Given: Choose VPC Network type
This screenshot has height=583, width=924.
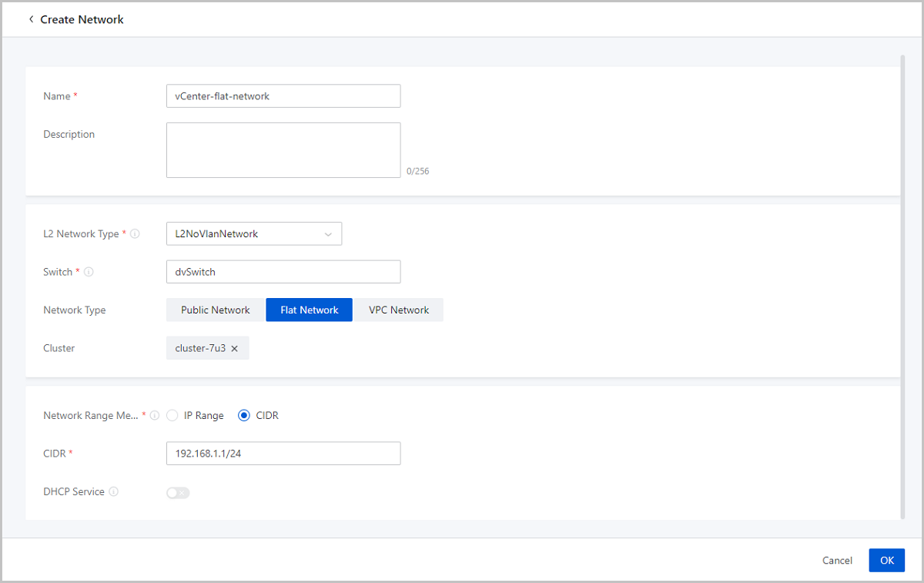Looking at the screenshot, I should click(398, 310).
